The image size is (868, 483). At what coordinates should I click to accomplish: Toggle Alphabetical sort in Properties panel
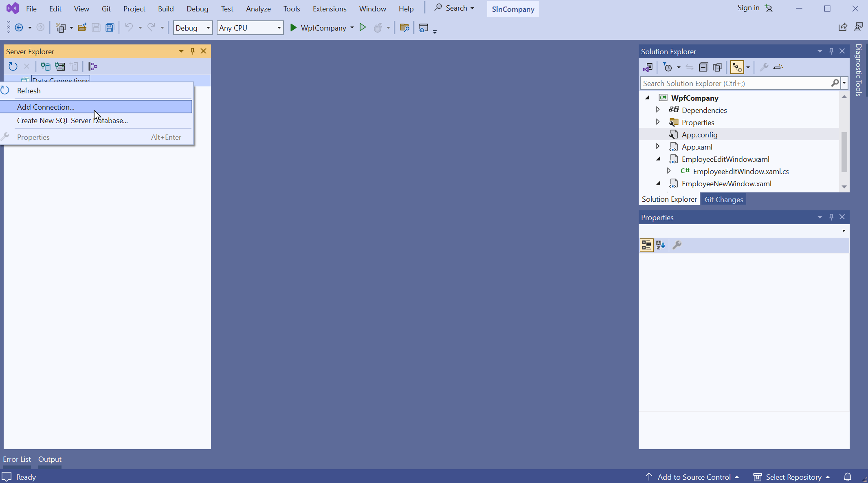coord(661,245)
